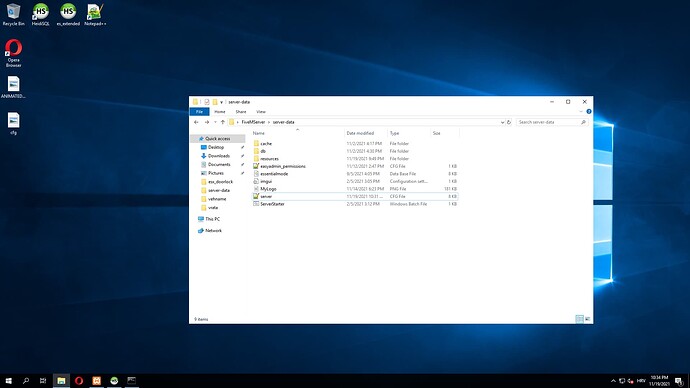Viewport: 690px width, 388px height.
Task: Select the ServerStarter batch file
Action: [355, 204]
